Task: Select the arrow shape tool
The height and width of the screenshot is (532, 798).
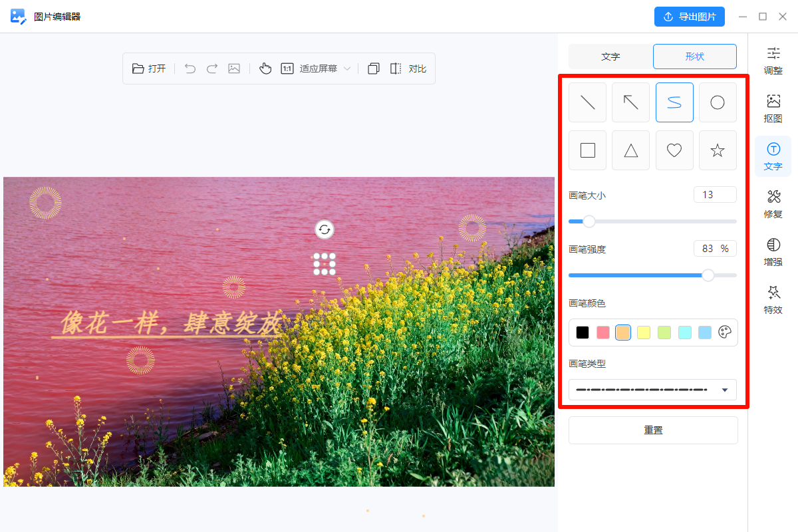Action: (x=630, y=102)
